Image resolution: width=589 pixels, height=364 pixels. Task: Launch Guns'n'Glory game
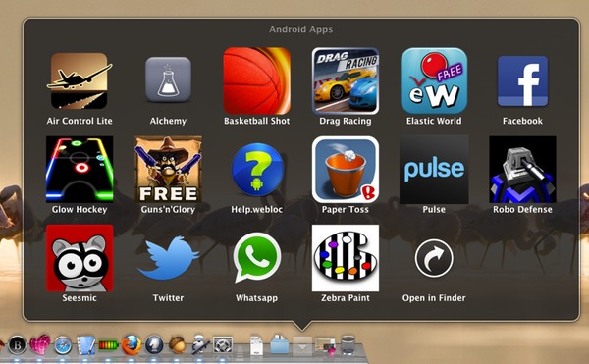pyautogui.click(x=168, y=170)
